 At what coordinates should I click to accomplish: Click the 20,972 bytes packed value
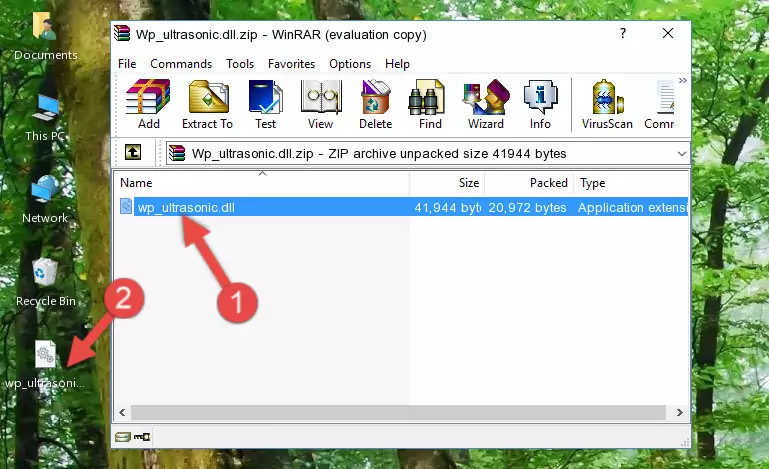(x=527, y=208)
